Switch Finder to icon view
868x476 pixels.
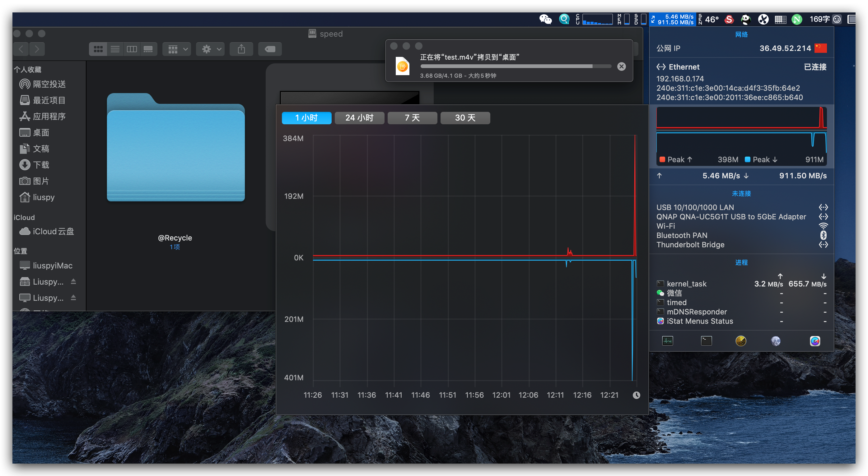coord(98,49)
